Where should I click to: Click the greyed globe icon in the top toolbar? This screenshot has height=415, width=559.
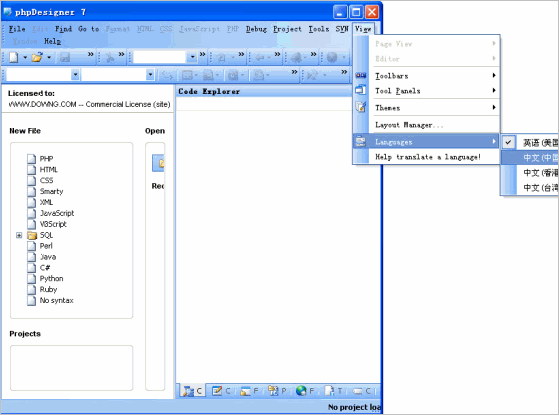pos(332,57)
